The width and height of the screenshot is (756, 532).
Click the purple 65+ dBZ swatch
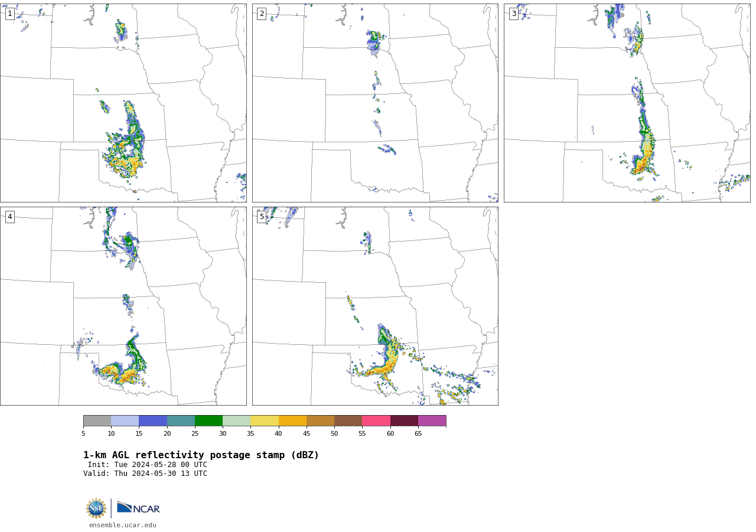[432, 421]
